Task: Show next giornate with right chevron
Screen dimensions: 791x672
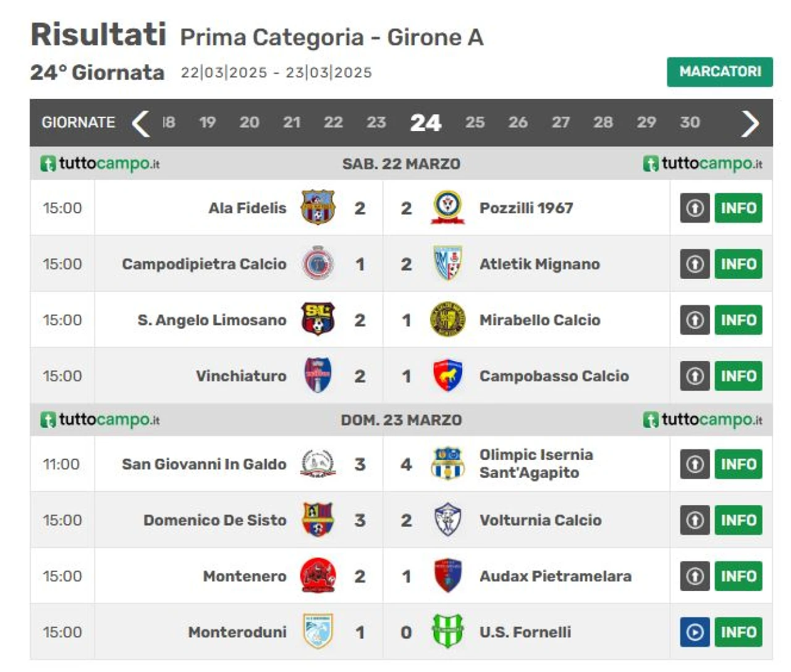Action: [750, 122]
